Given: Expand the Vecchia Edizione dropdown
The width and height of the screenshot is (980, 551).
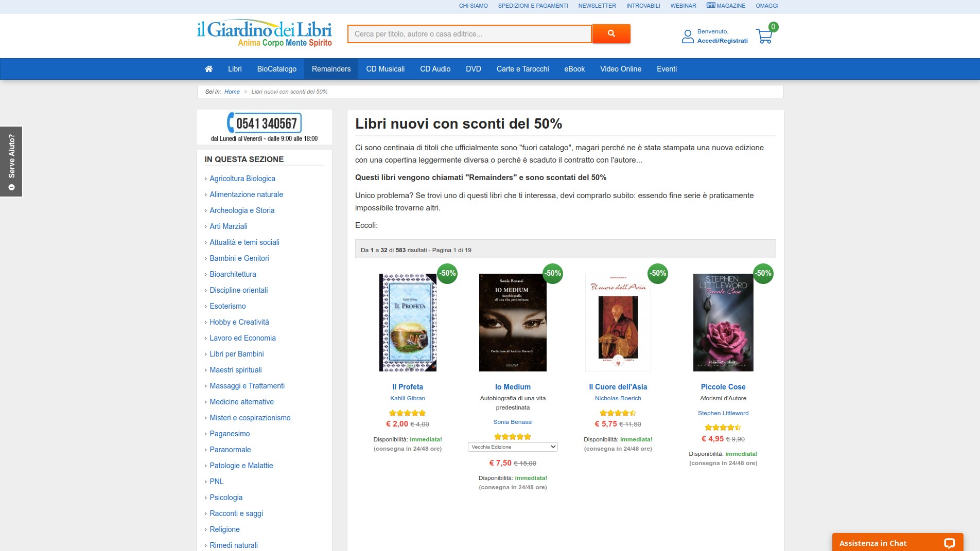Looking at the screenshot, I should 513,447.
